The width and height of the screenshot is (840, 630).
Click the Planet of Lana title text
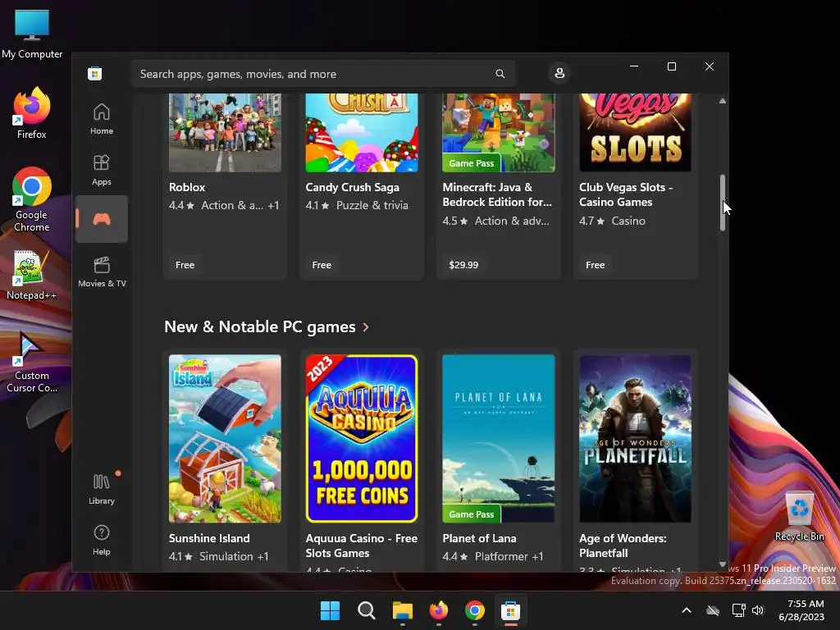tap(479, 538)
